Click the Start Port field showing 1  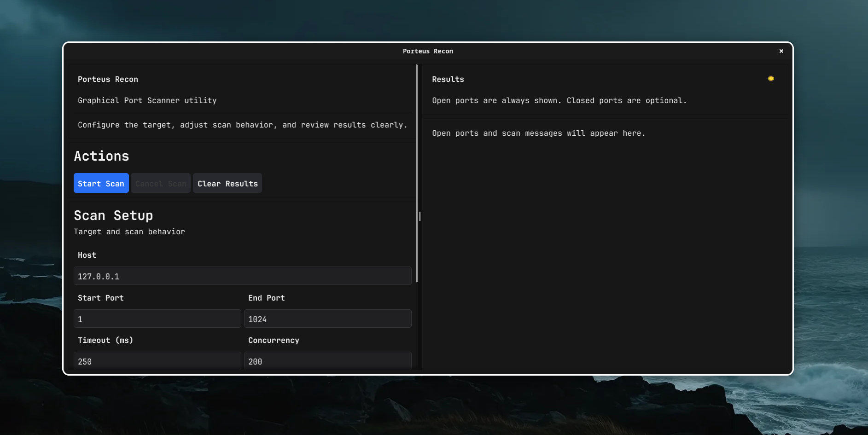coord(157,319)
